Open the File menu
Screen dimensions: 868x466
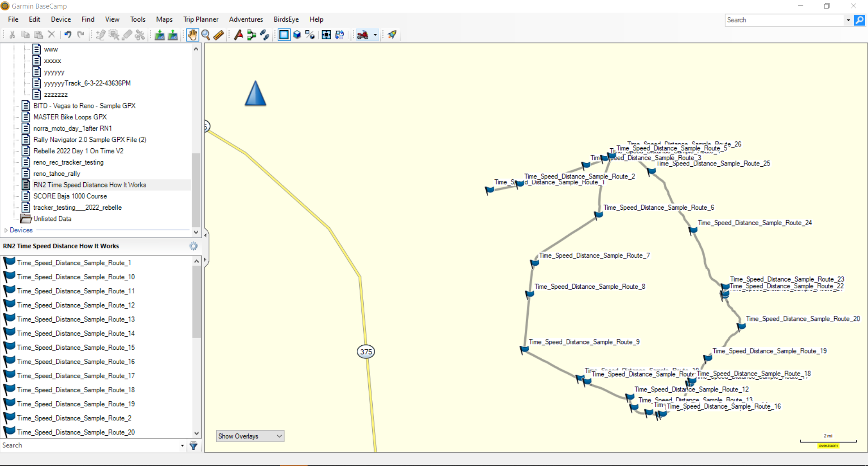[13, 19]
